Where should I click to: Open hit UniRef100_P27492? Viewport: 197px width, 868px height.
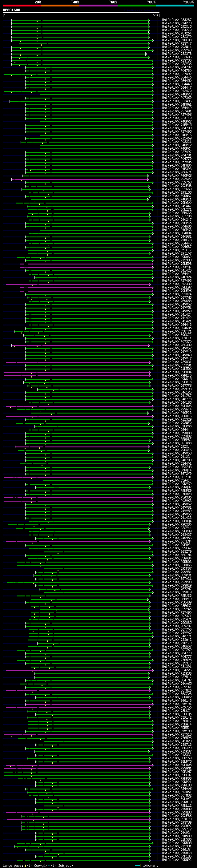pos(177,74)
